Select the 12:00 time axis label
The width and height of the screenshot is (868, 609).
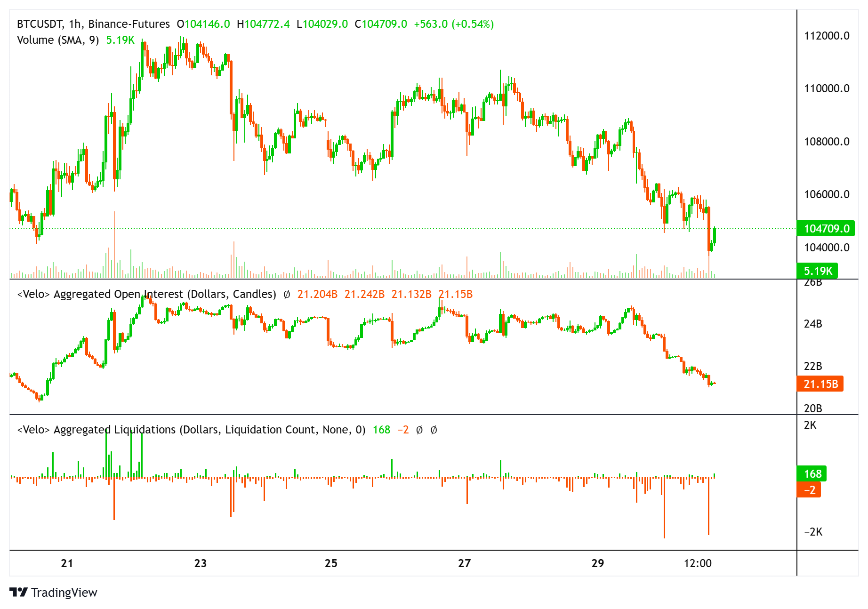697,563
